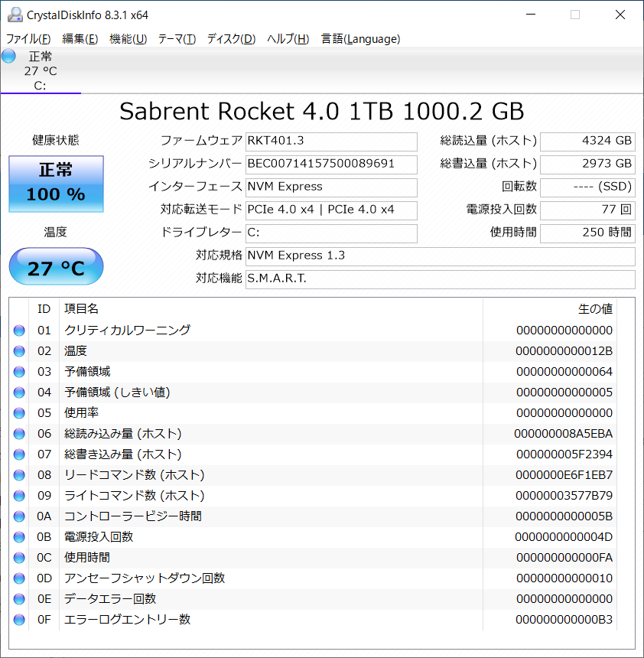Open the 言語(Language) menu
Image resolution: width=644 pixels, height=658 pixels.
coord(360,39)
